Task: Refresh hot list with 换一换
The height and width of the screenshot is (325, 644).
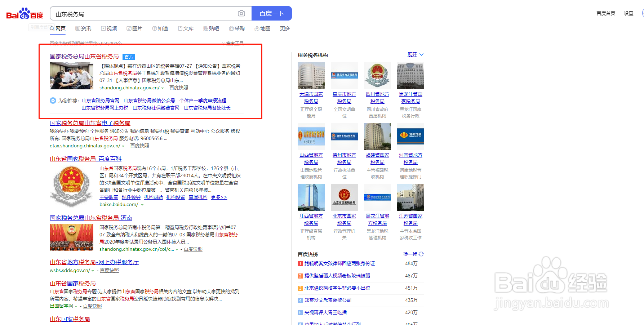Action: click(413, 254)
